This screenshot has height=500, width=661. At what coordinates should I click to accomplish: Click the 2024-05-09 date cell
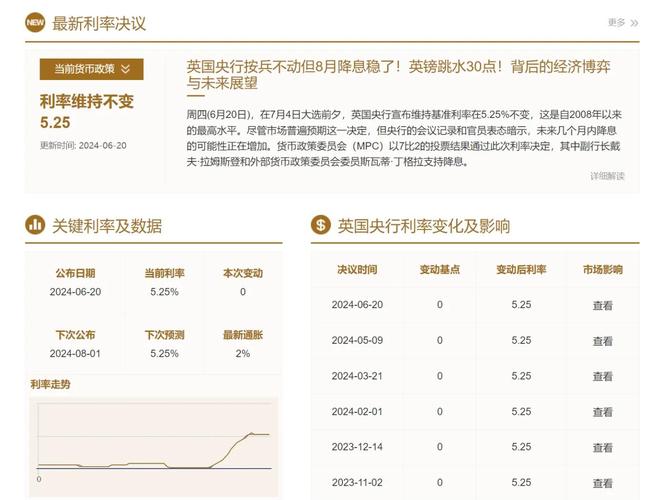pos(357,340)
